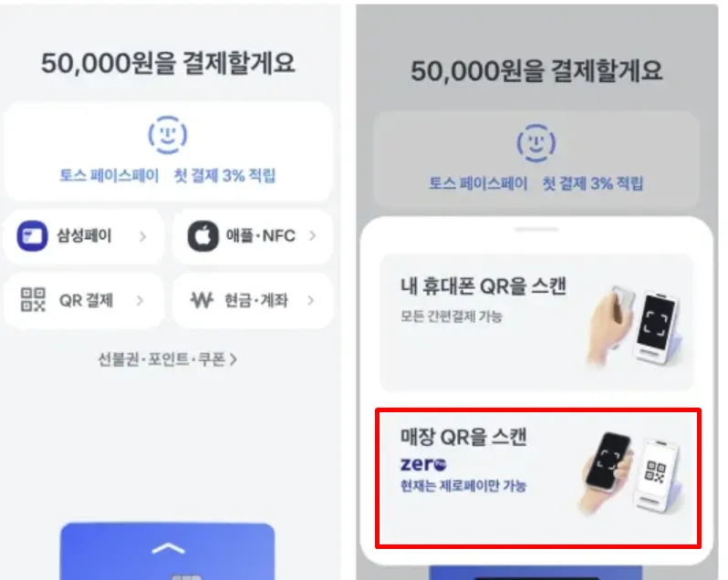The height and width of the screenshot is (580, 728).
Task: Select 매장 QR을 스캔 option
Action: point(538,479)
